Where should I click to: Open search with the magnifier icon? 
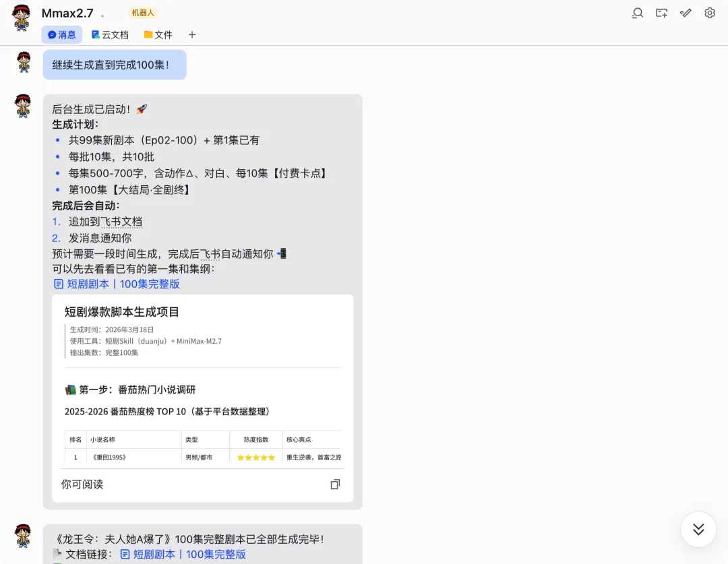tap(637, 13)
